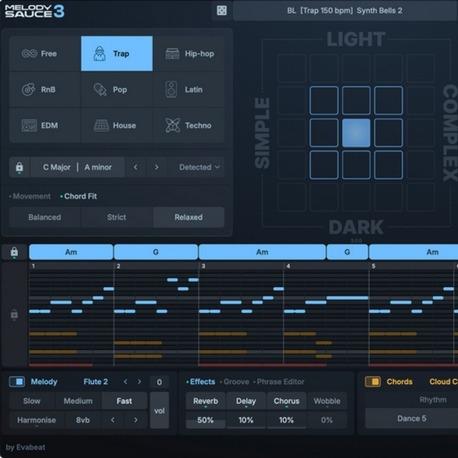This screenshot has width=458, height=458.
Task: Adjust the Reverb 50% amount
Action: tap(205, 420)
